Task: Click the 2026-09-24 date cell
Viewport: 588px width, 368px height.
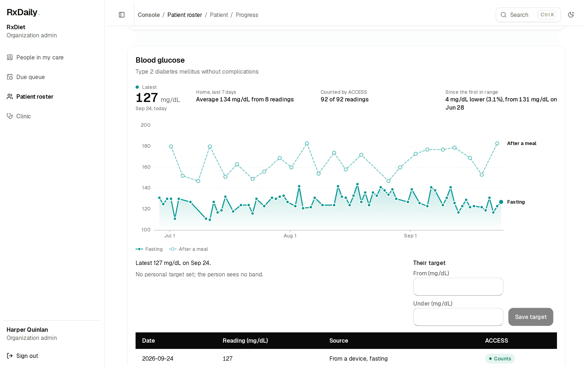Action: coord(158,358)
